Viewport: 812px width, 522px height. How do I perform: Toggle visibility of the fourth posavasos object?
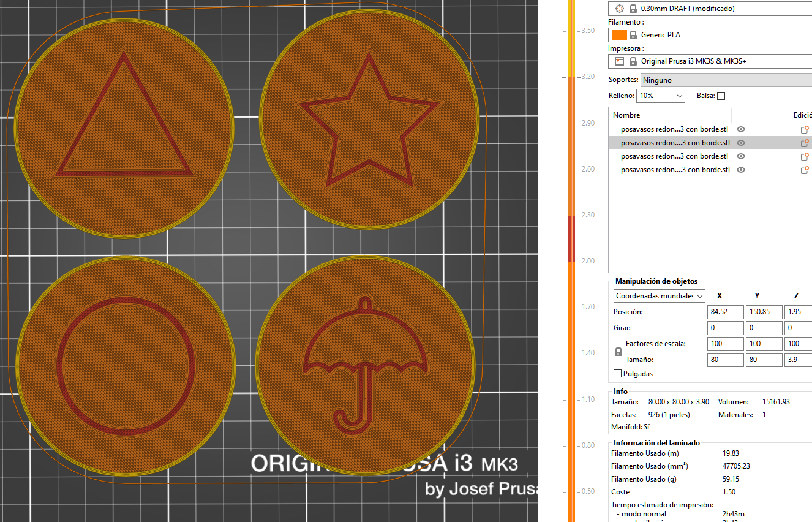click(741, 170)
